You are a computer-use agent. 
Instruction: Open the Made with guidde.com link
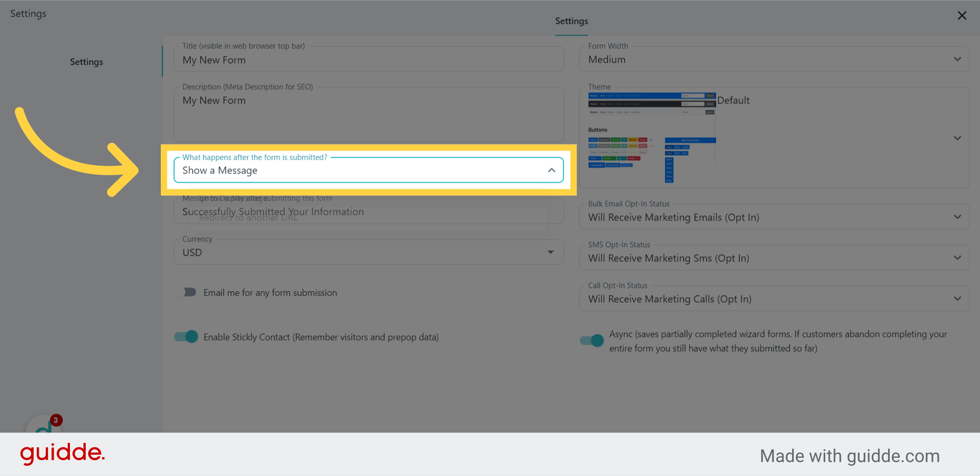pos(849,456)
